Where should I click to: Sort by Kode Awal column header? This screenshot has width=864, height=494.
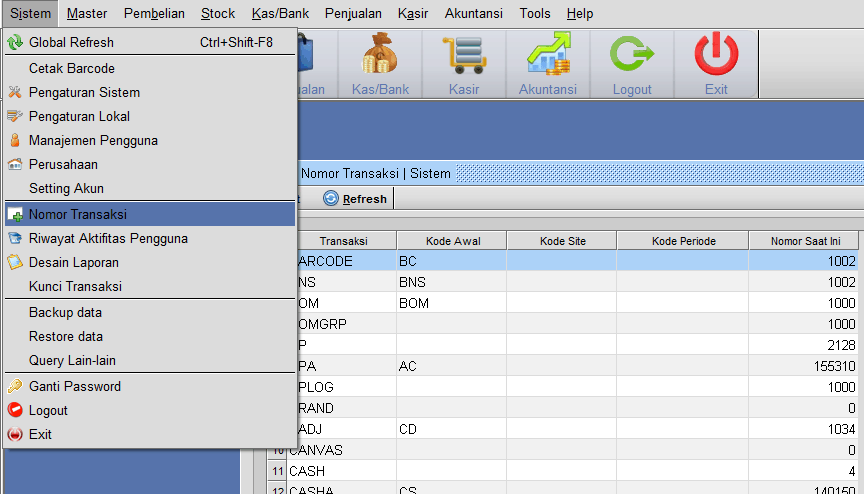point(453,241)
